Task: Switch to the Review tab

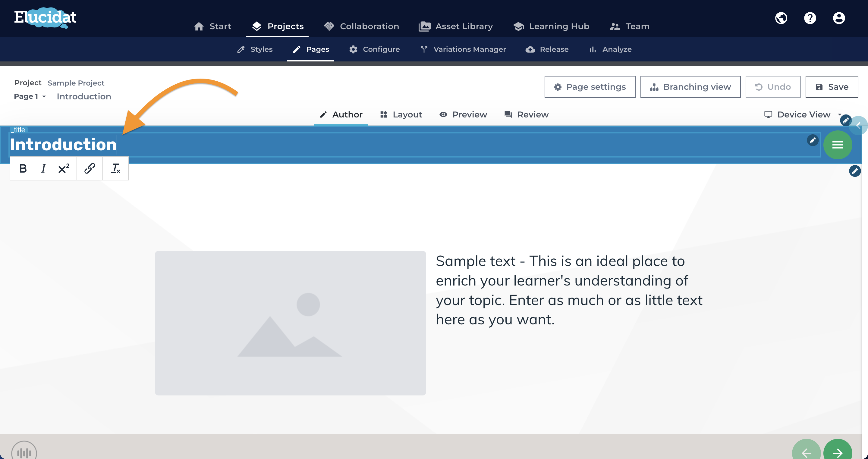Action: pos(526,114)
